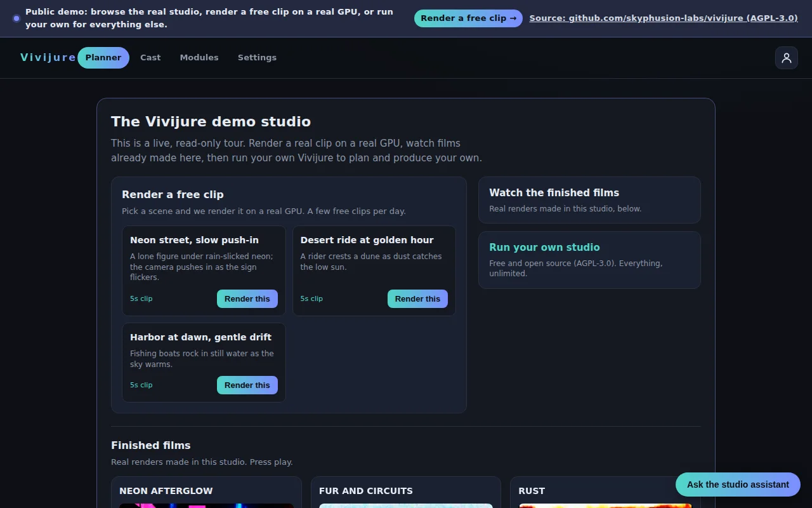Open the user account icon
The image size is (812, 508).
click(x=787, y=58)
